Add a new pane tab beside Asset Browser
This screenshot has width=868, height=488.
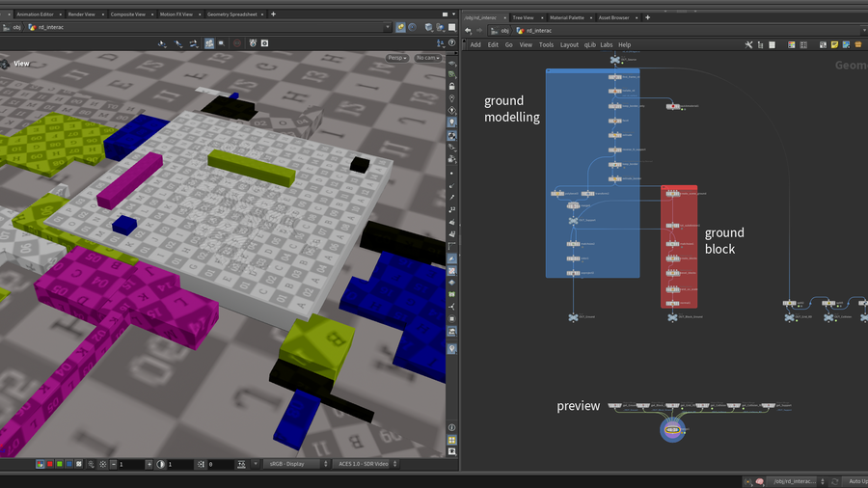click(x=646, y=17)
